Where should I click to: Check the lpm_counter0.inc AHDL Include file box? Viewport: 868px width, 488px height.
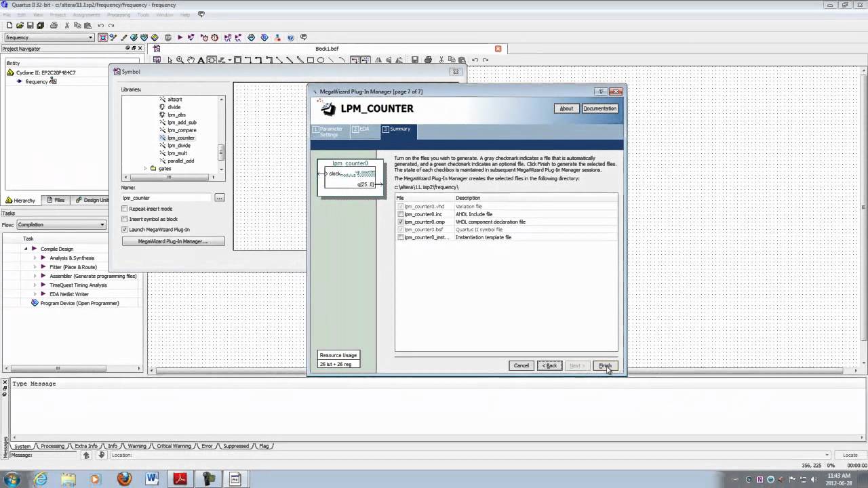[x=401, y=214]
